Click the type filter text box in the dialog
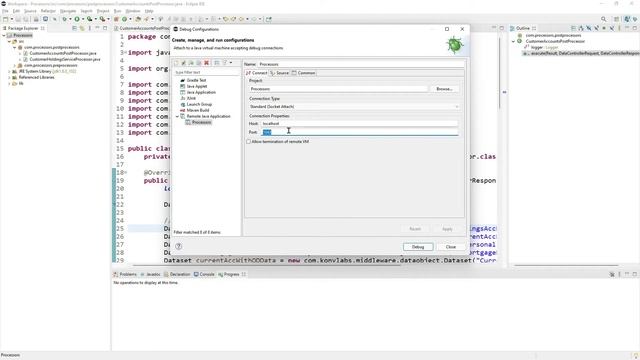 tap(207, 72)
